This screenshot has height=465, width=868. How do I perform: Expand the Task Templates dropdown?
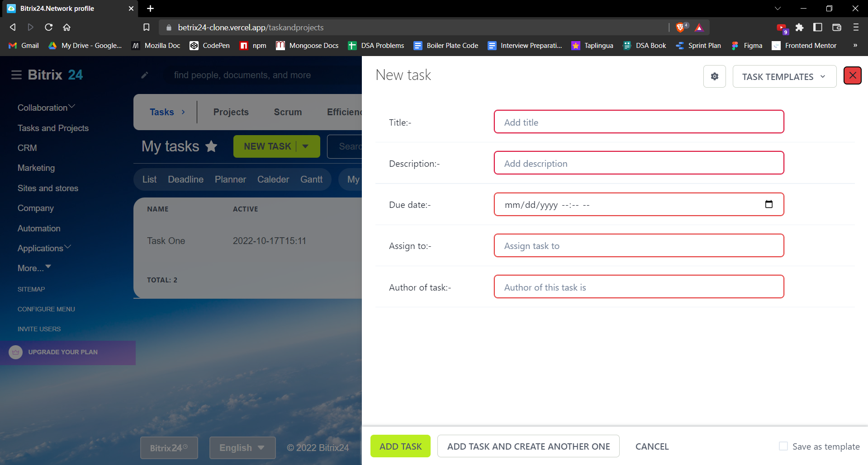pos(784,76)
